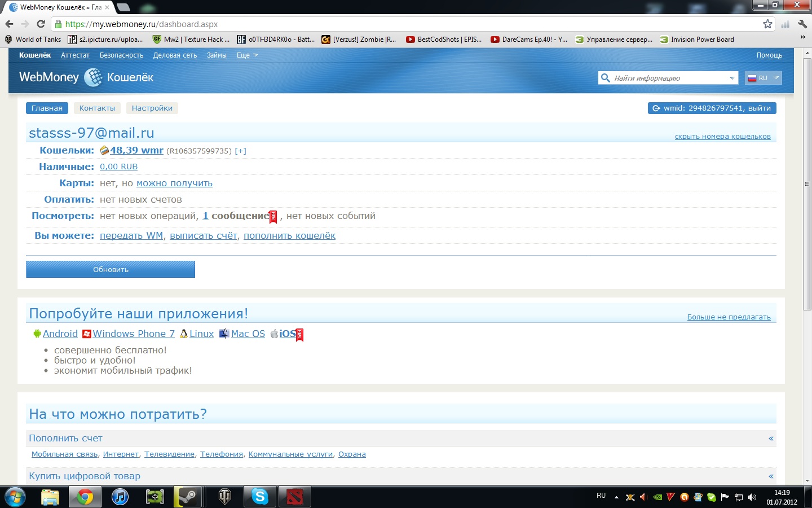Click the выписать счёт link
The image size is (812, 508).
tap(204, 236)
